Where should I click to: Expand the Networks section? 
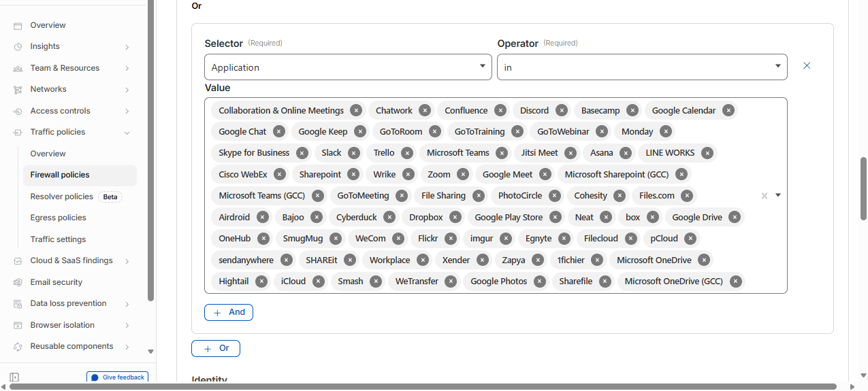coord(127,90)
